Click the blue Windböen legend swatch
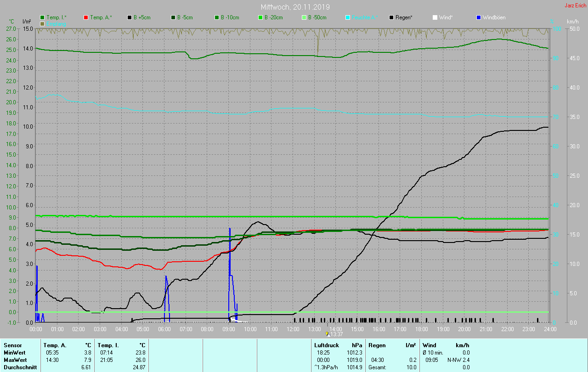This screenshot has height=372, width=588. click(479, 17)
